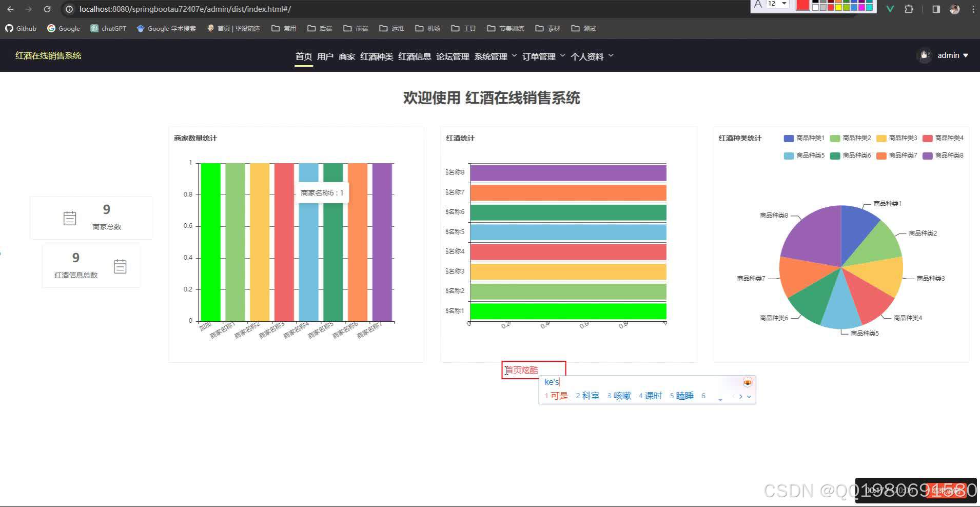Go back using the browser back arrow

[x=10, y=9]
